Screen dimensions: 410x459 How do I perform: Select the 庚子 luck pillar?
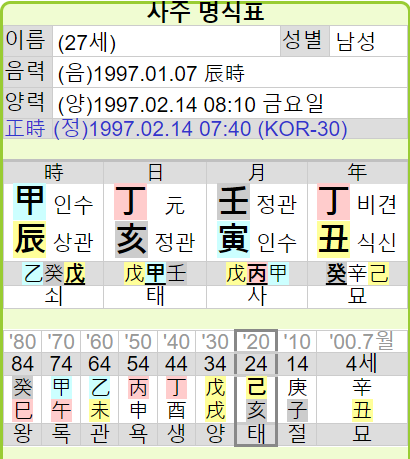coord(297,399)
